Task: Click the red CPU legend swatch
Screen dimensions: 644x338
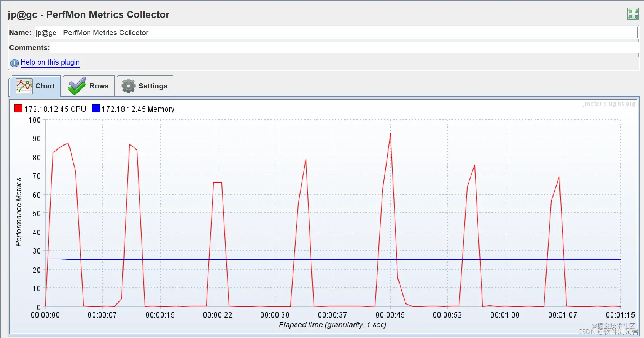Action: (x=18, y=108)
